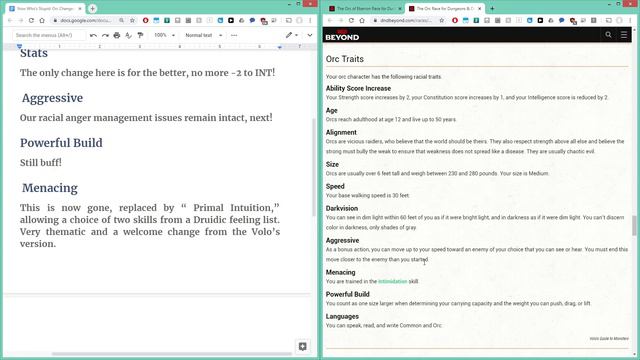Go back in D&D Beyond browser window

pyautogui.click(x=330, y=20)
